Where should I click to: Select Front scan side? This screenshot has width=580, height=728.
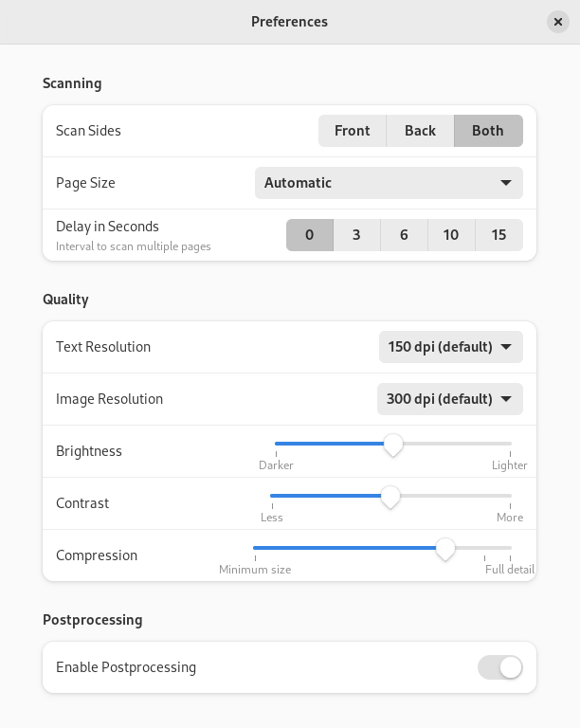point(352,131)
